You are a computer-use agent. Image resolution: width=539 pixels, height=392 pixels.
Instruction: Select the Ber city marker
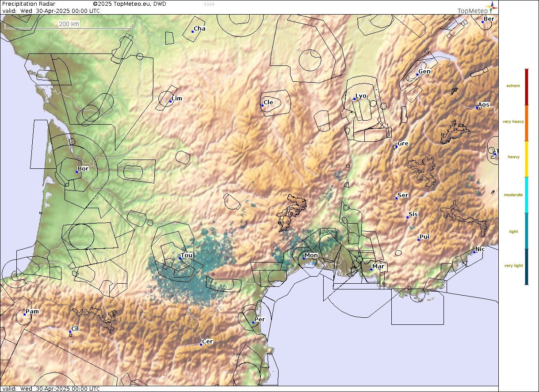point(483,22)
